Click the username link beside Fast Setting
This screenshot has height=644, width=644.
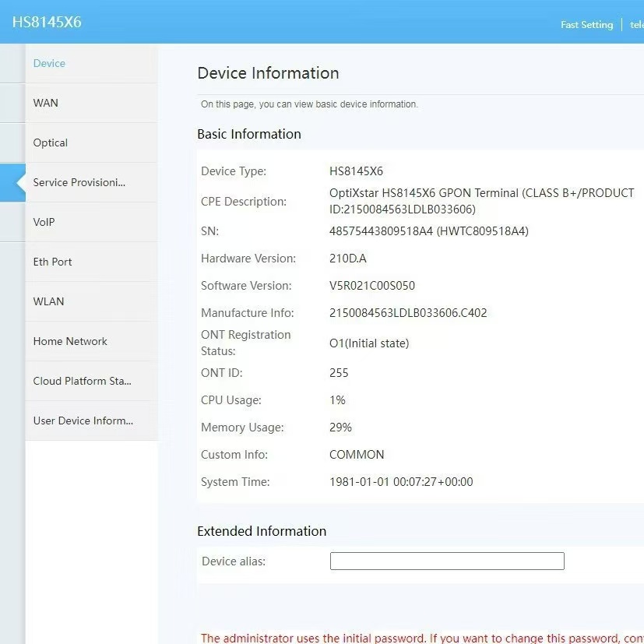pyautogui.click(x=636, y=24)
